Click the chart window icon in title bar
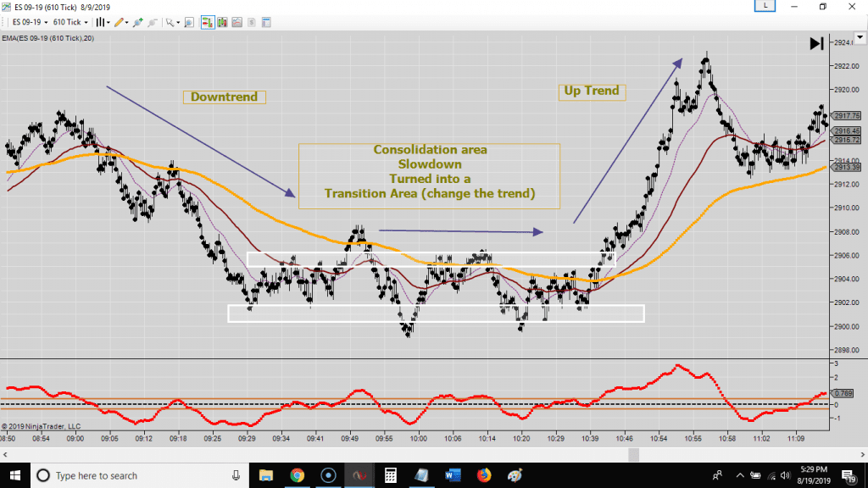The width and height of the screenshot is (868, 488). click(x=6, y=7)
